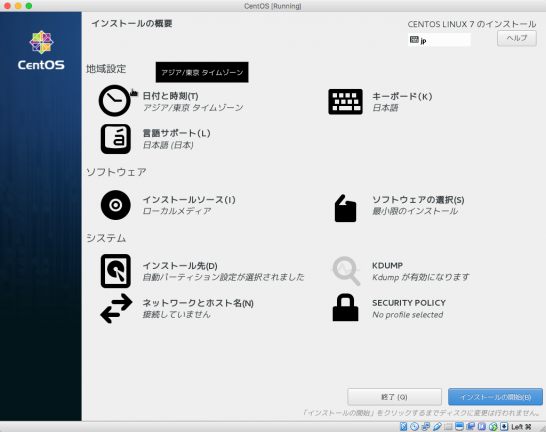The height and width of the screenshot is (432, 546).
Task: Select the 日付と時刻(T) text entry
Action: [171, 96]
